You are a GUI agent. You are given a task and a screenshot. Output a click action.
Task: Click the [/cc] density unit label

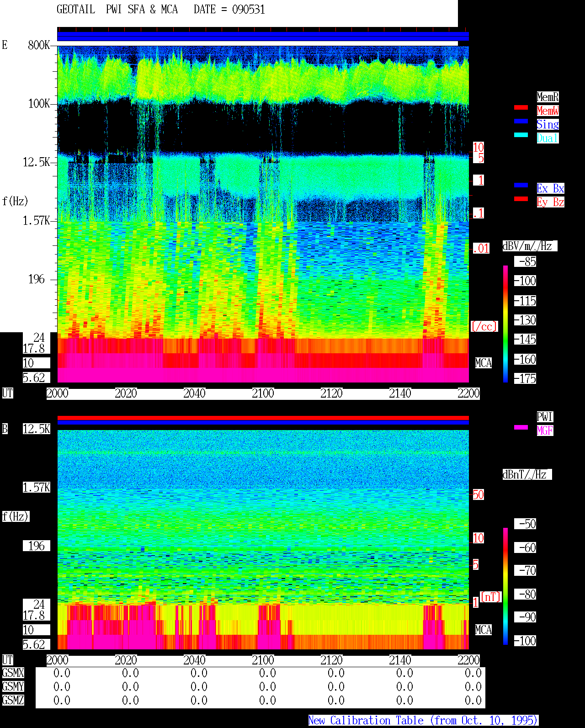pos(484,327)
